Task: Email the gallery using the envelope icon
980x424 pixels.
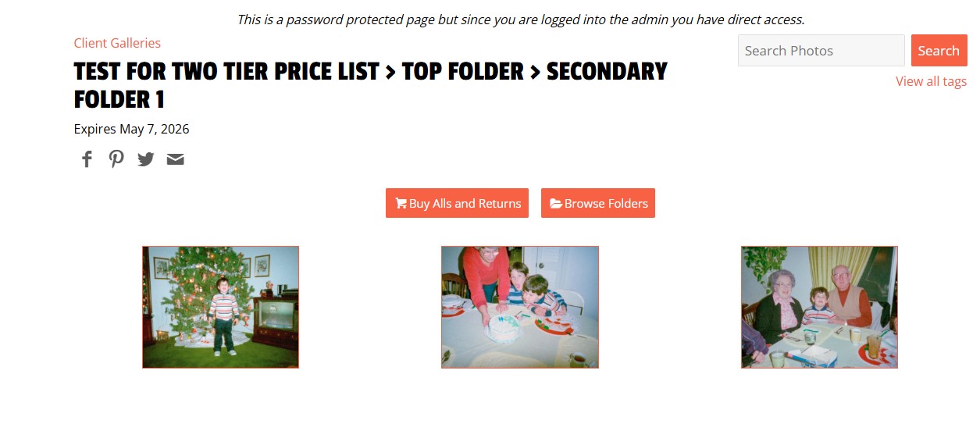Action: tap(176, 159)
